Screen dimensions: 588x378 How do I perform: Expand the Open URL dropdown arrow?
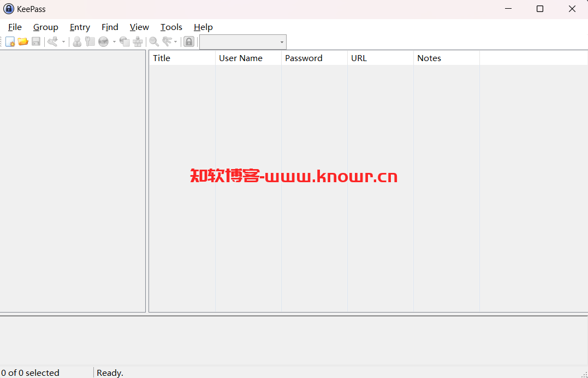tap(114, 41)
